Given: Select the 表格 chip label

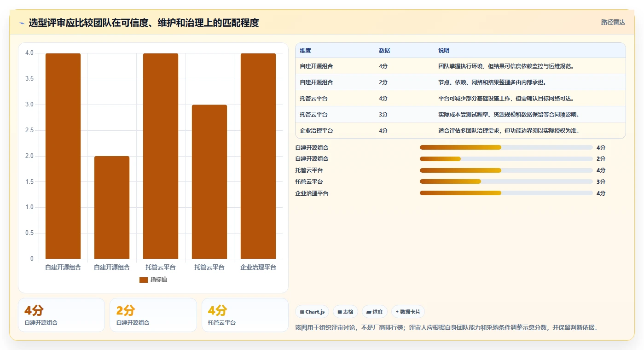Looking at the screenshot, I should click(x=348, y=312).
